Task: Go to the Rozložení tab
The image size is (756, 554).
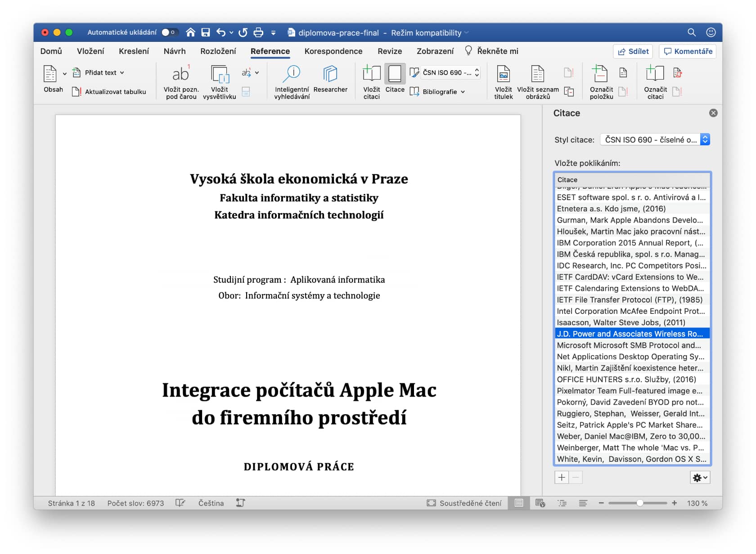Action: [x=218, y=51]
